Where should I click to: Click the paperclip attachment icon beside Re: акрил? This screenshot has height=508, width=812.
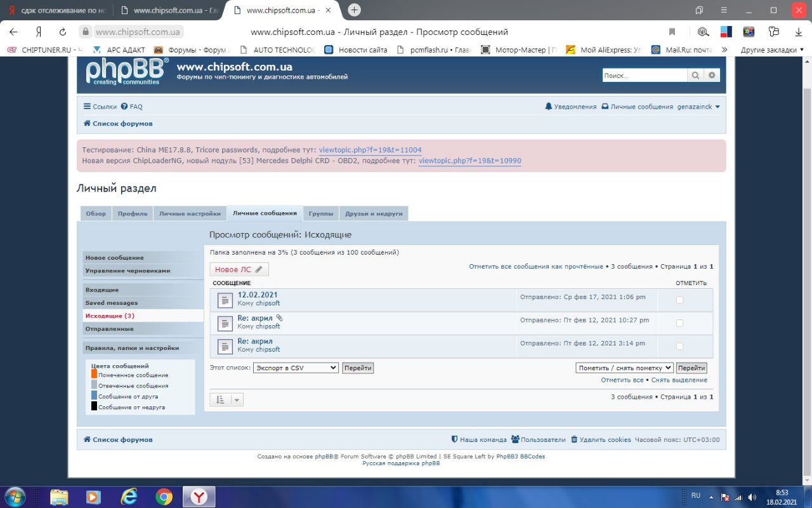tap(279, 318)
